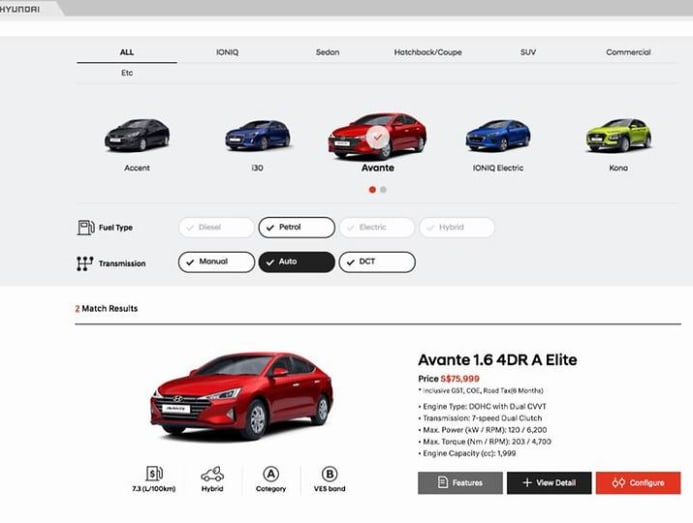The image size is (693, 523).
Task: Click the red Configure button
Action: [x=638, y=483]
